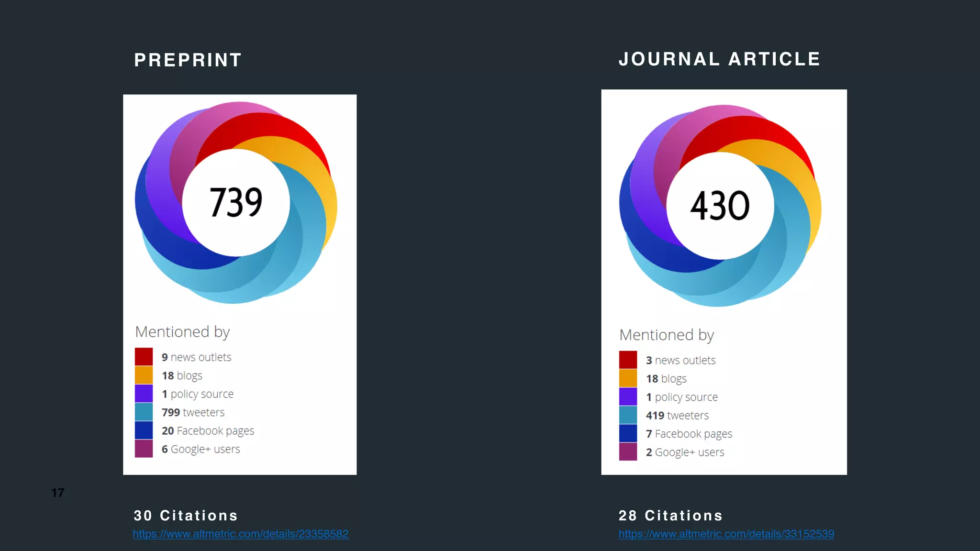
Task: Open the preprint altmetric.com/details/23358582 link
Action: (241, 534)
